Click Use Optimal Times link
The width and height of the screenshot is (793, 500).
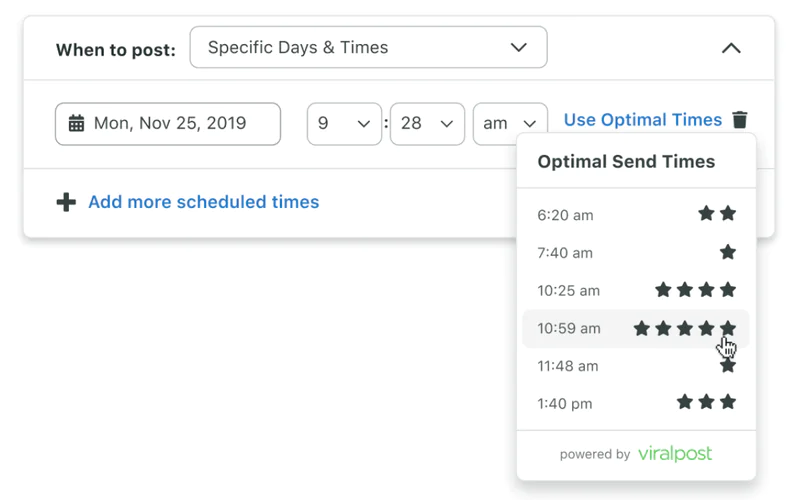[x=643, y=120]
